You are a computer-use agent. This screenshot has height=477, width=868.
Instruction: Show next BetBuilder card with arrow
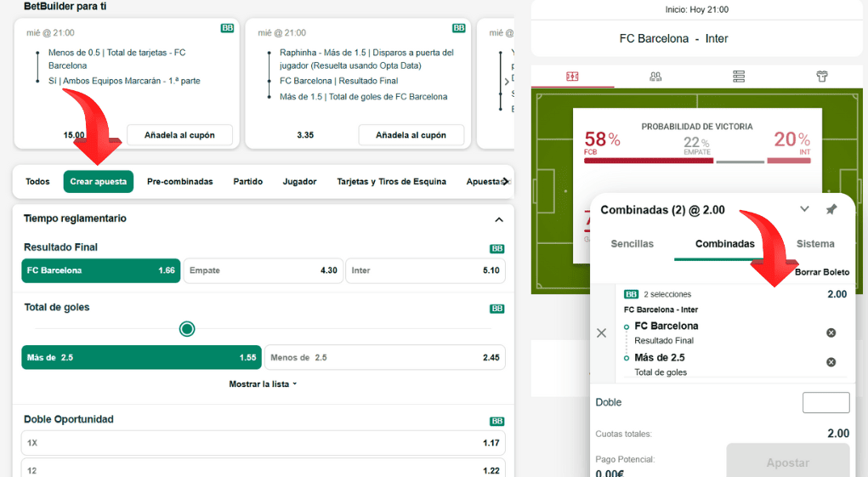507,82
